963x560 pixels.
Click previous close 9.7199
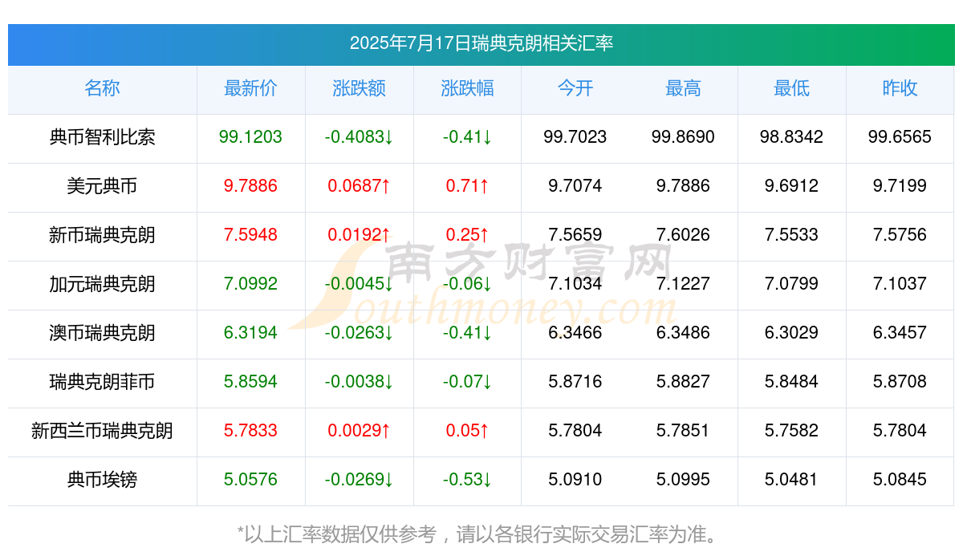click(x=900, y=186)
